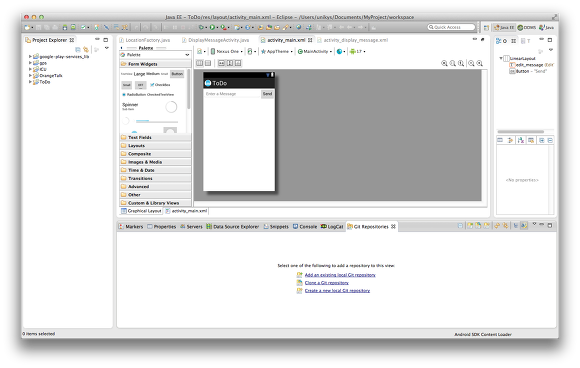Zoom in on the layout canvas
580x368 pixels.
(x=479, y=63)
